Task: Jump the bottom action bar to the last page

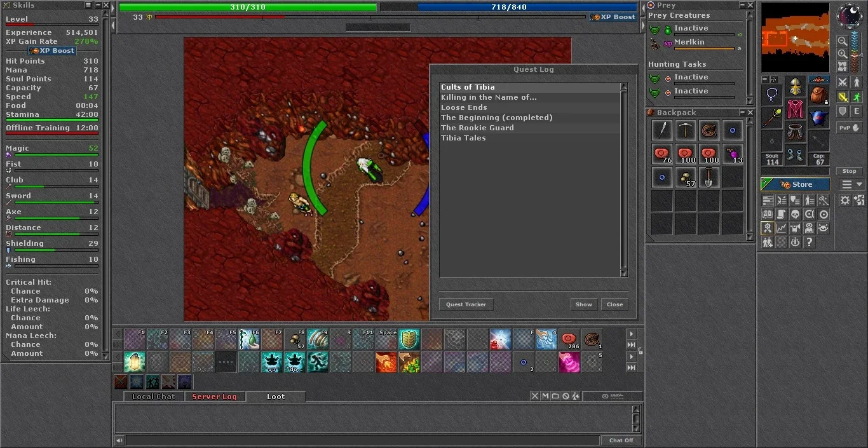Action: click(x=631, y=367)
